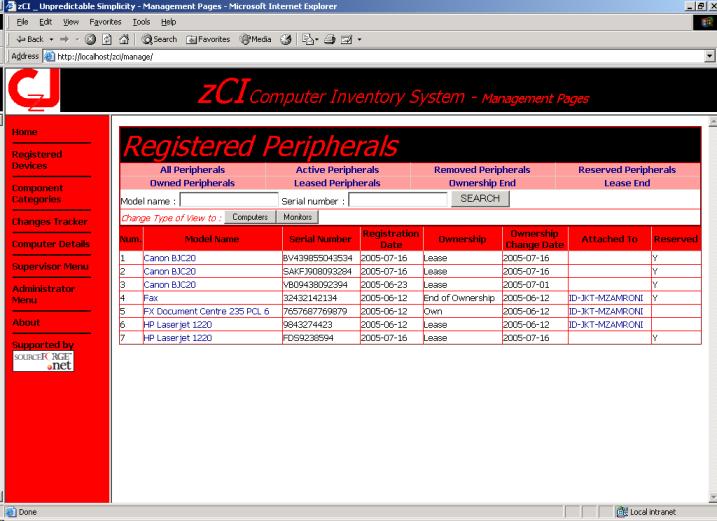Open Registered Devices in the sidebar
The width and height of the screenshot is (717, 521).
pos(37,160)
